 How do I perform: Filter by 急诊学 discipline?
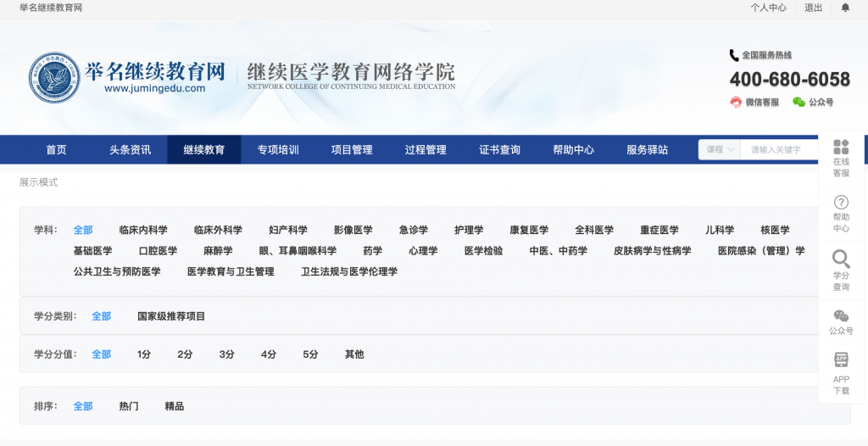coord(414,230)
